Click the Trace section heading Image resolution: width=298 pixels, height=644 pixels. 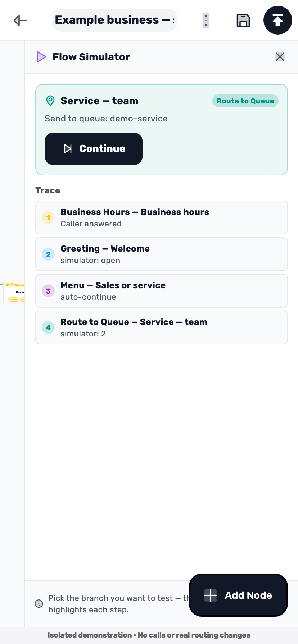pyautogui.click(x=48, y=190)
